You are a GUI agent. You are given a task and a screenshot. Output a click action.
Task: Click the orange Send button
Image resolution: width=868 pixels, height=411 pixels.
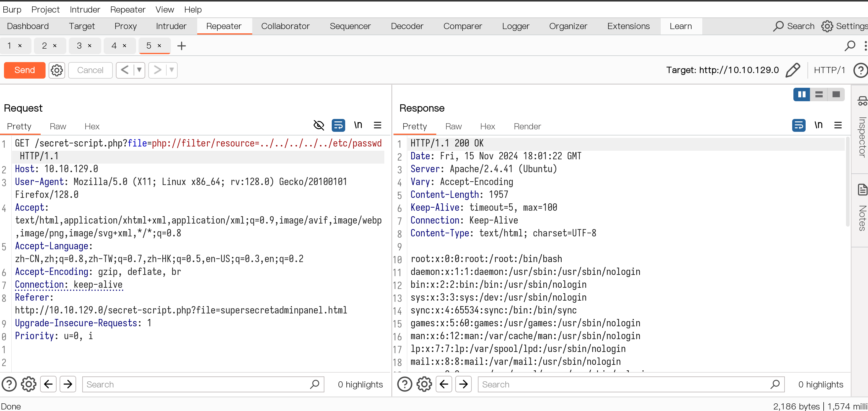pyautogui.click(x=24, y=70)
